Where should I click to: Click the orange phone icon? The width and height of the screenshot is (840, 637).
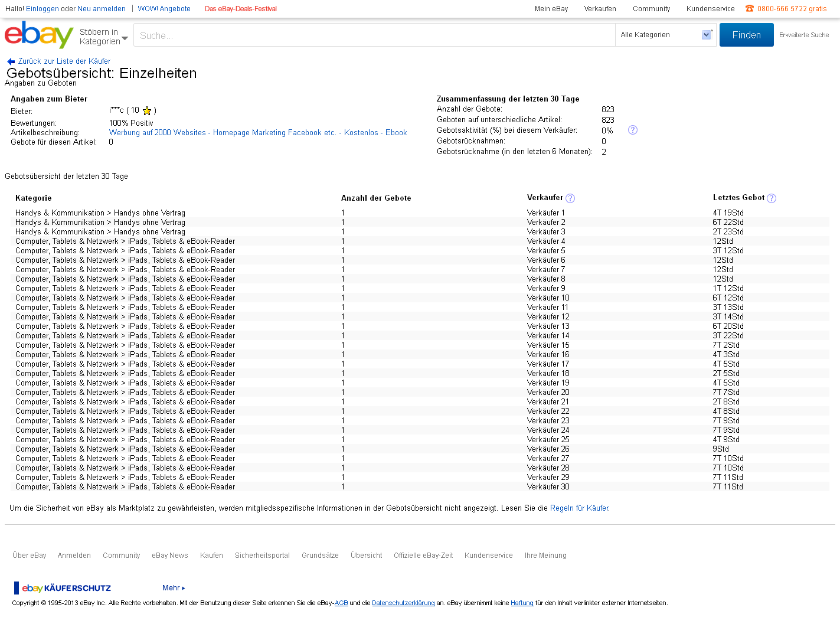point(750,9)
